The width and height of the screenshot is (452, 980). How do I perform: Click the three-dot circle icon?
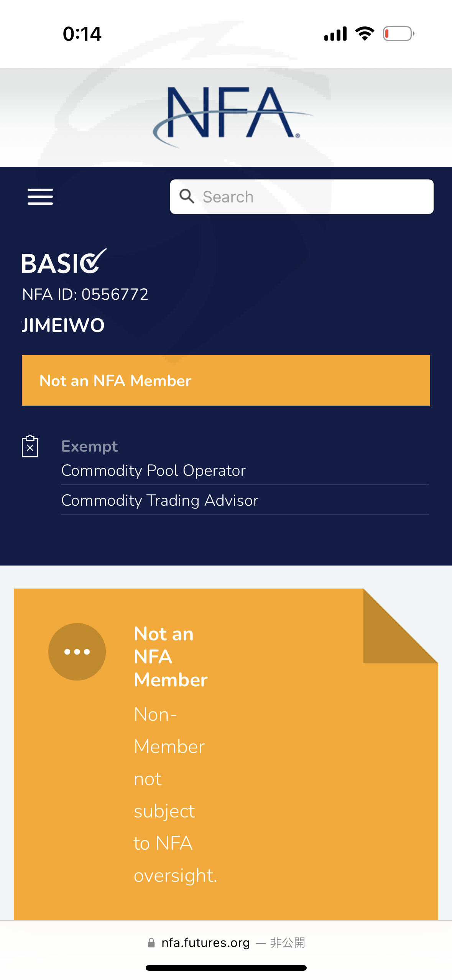click(77, 651)
